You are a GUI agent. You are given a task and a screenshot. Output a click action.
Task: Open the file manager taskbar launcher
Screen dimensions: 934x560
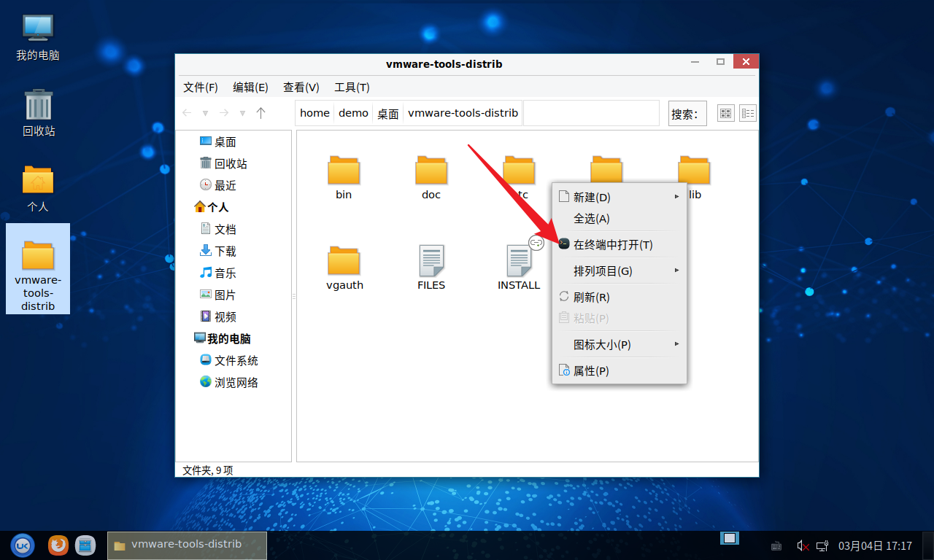click(x=85, y=545)
